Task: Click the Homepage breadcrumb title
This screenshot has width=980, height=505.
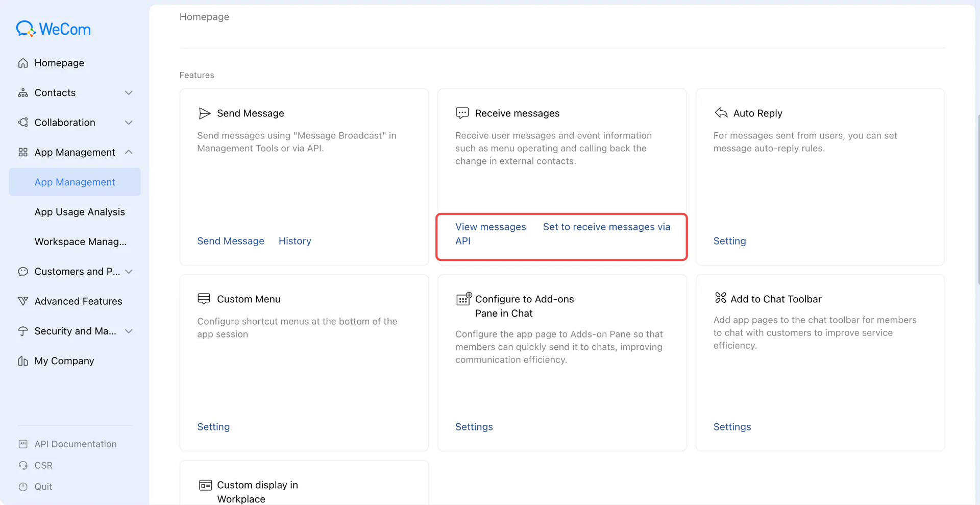Action: click(204, 17)
